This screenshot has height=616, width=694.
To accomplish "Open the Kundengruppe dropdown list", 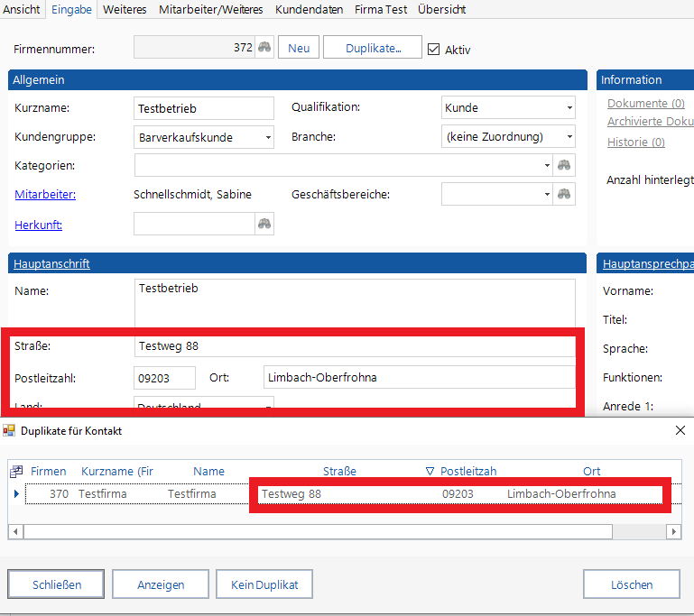I will pos(268,138).
